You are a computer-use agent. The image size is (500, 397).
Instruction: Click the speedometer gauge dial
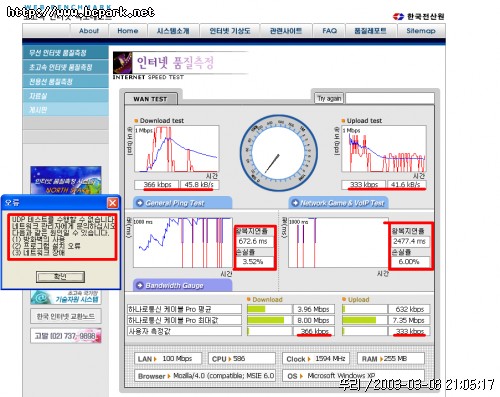279,153
